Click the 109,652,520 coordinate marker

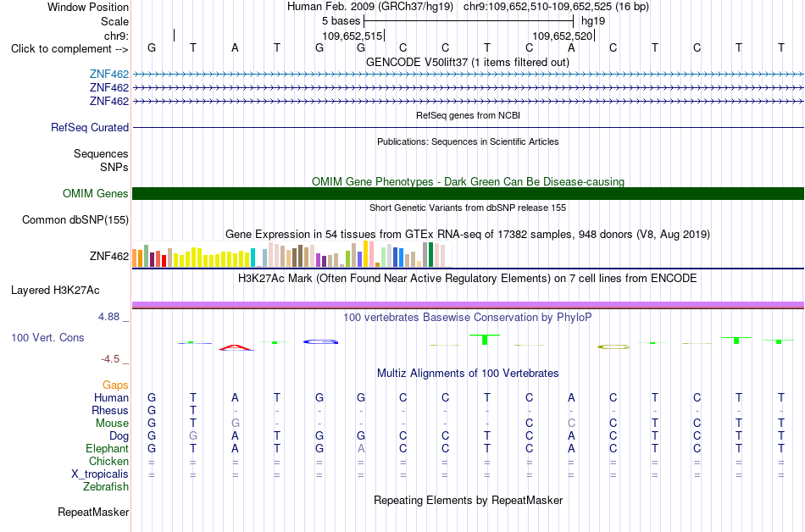(x=562, y=36)
